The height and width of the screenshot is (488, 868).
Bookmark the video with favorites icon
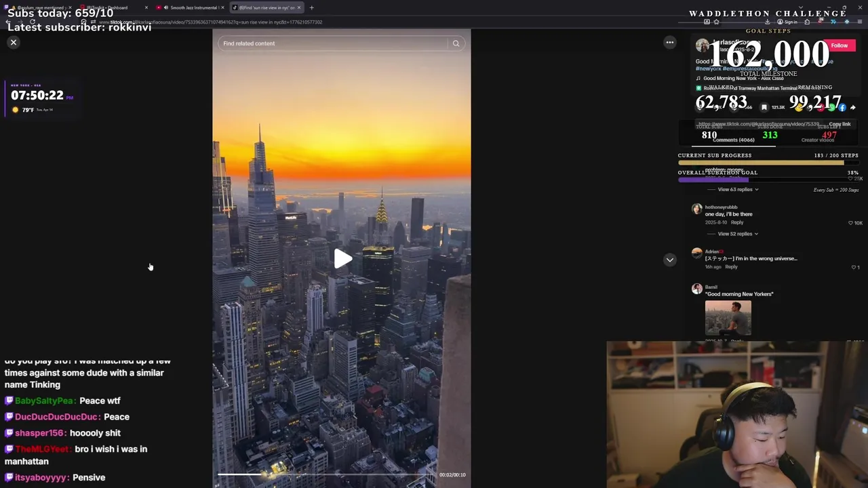[764, 107]
